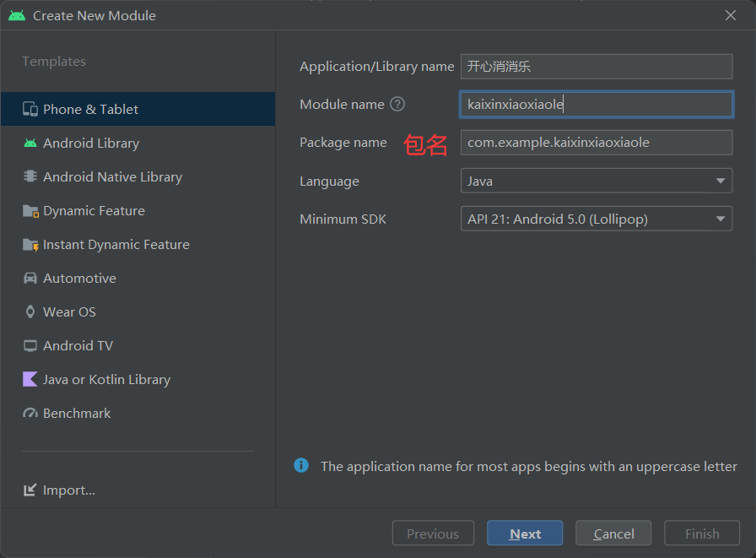
Task: Click the Minimum SDK dropdown arrow
Action: 721,219
